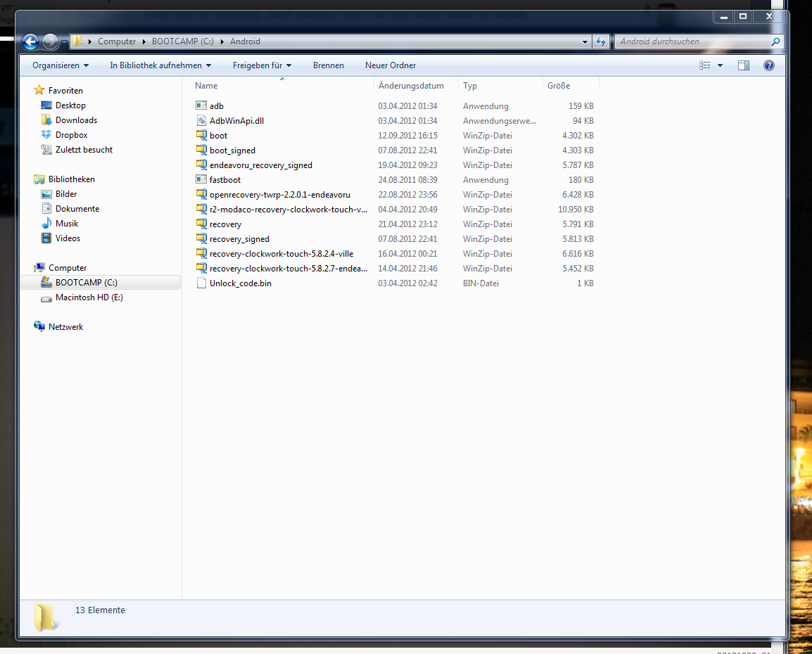Select the recovery WinZip file icon
Screen dimensions: 812x654
(x=201, y=224)
